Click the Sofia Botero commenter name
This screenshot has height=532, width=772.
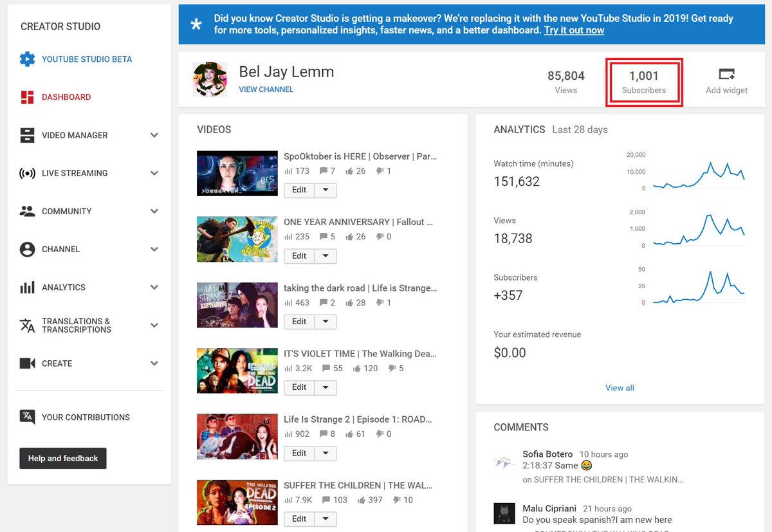click(547, 454)
